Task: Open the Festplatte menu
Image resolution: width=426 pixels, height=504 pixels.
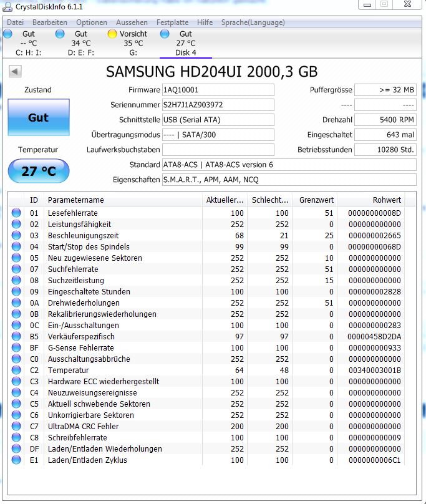Action: [x=172, y=22]
